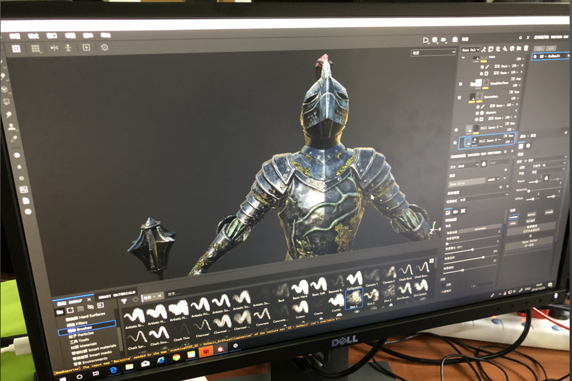This screenshot has height=381, width=572.
Task: Toggle visibility of the selected Fill layer 2
Action: pos(455,142)
